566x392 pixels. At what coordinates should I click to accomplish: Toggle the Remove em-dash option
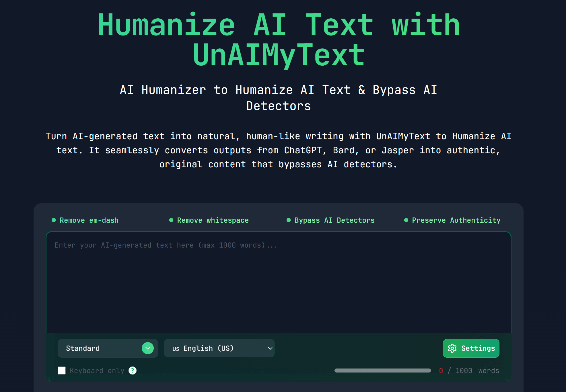(89, 220)
